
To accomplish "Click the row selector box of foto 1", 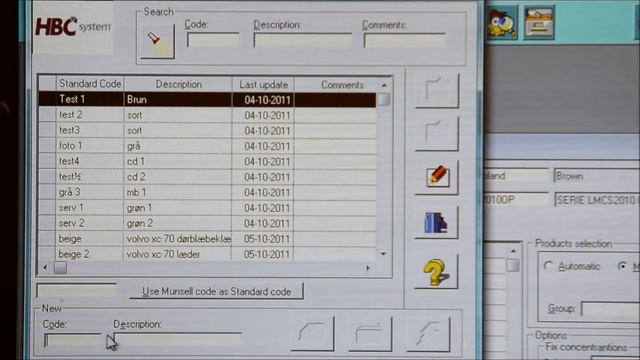I will click(x=47, y=146).
